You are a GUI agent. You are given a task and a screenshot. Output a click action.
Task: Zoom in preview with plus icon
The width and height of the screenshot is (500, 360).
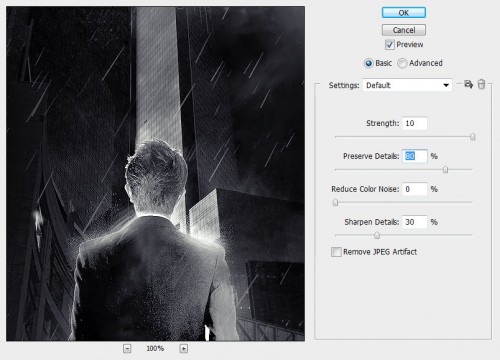(184, 349)
